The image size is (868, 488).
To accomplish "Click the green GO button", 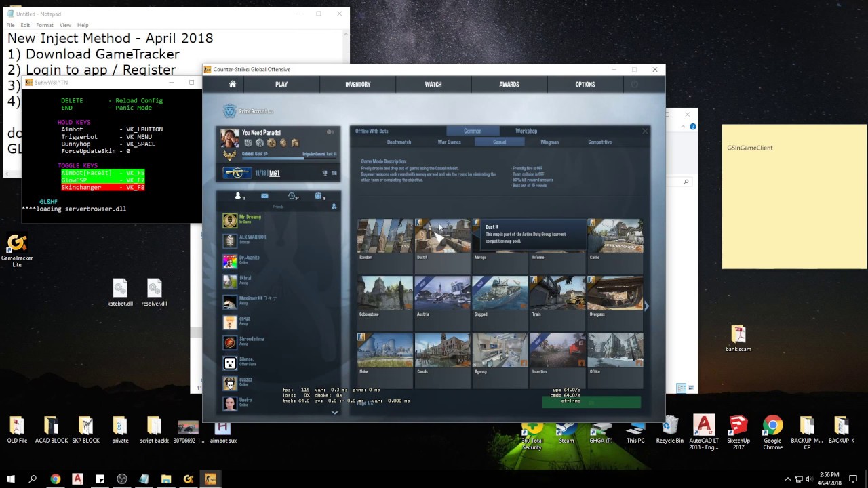I will coord(591,403).
